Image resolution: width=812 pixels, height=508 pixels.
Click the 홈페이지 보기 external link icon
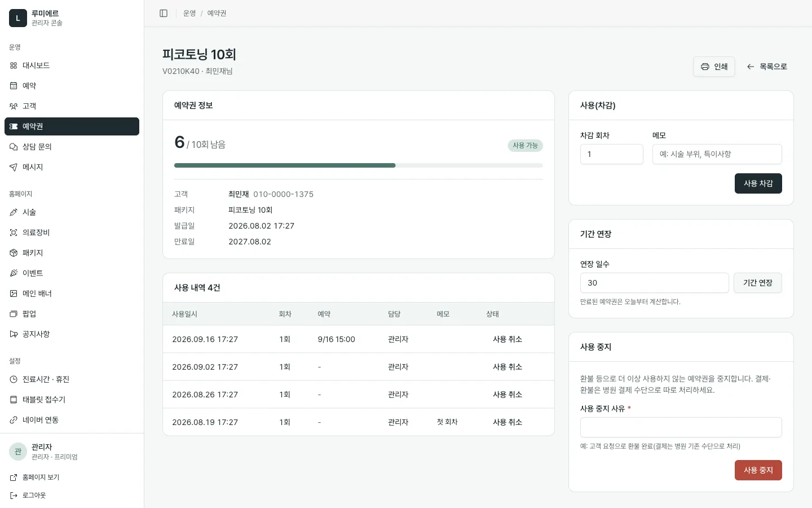14,478
